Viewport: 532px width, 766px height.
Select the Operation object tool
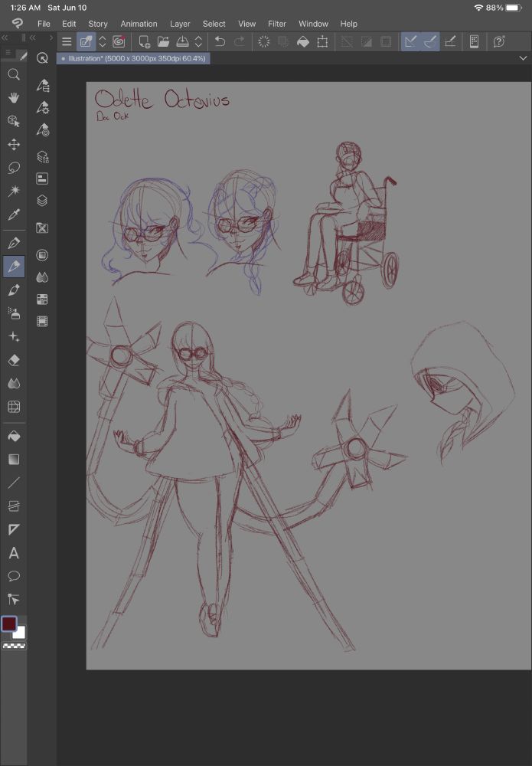coord(14,121)
